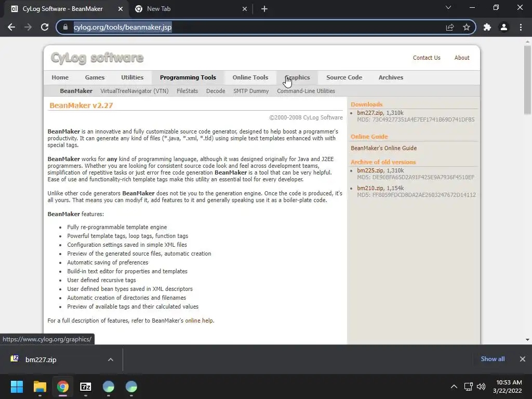Open downloaded bm227.zip in download bar
Viewport: 532px width, 399px height.
[41, 360]
